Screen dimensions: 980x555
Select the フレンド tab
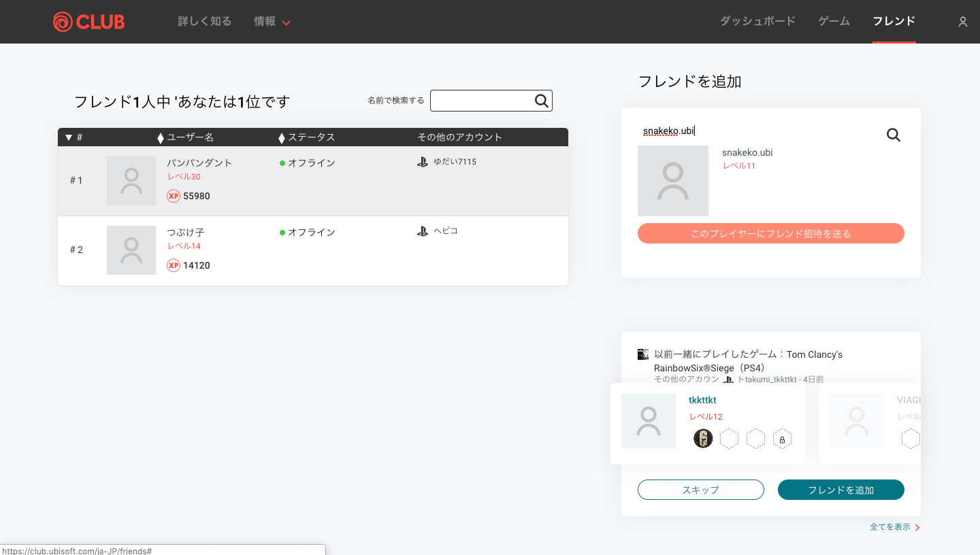click(894, 21)
